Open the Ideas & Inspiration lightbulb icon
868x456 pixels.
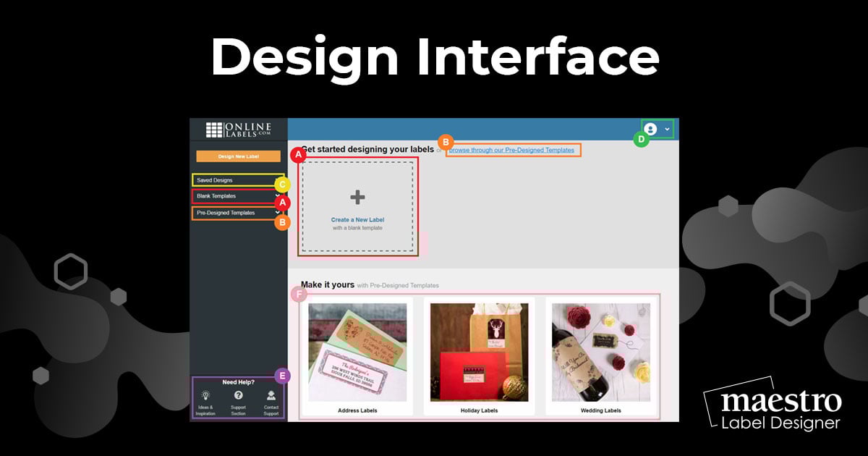point(205,395)
